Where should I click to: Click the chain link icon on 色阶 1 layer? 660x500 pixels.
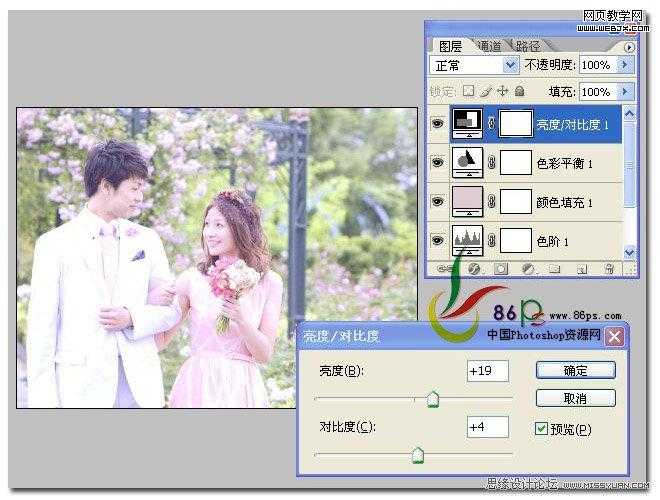pos(491,240)
